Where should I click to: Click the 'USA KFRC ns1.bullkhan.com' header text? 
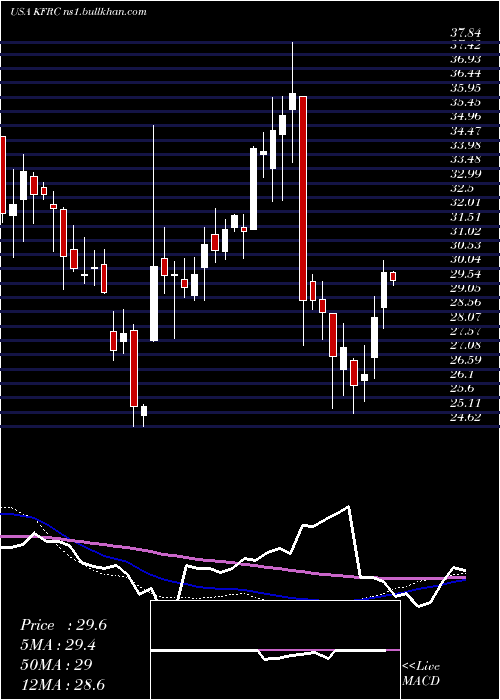point(78,12)
